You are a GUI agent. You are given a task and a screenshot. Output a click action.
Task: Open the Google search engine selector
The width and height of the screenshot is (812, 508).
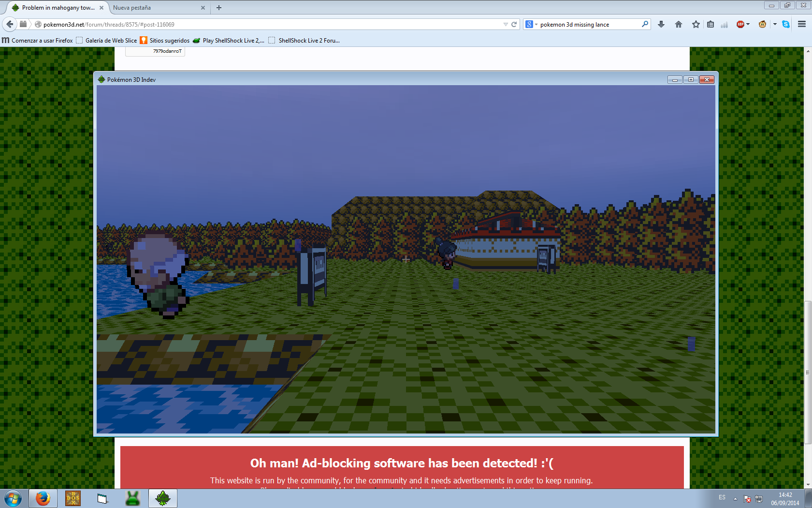click(531, 24)
